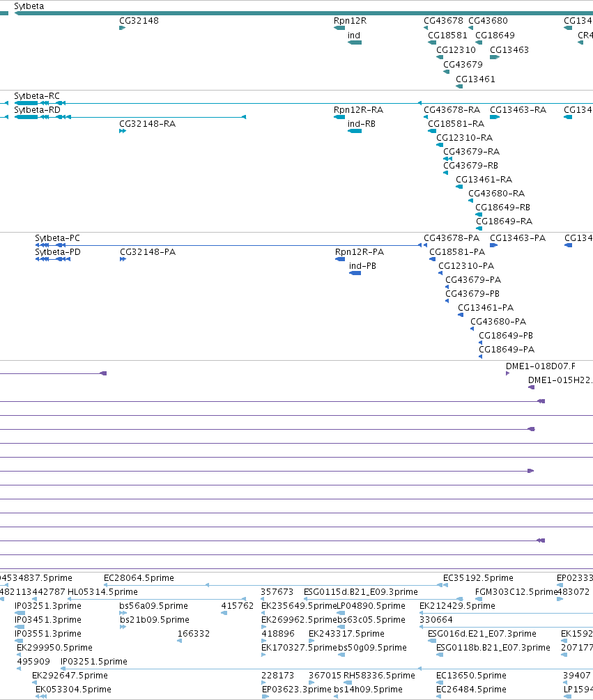This screenshot has width=593, height=700.
Task: Select the Sytbeta-PD protein label
Action: coord(58,251)
